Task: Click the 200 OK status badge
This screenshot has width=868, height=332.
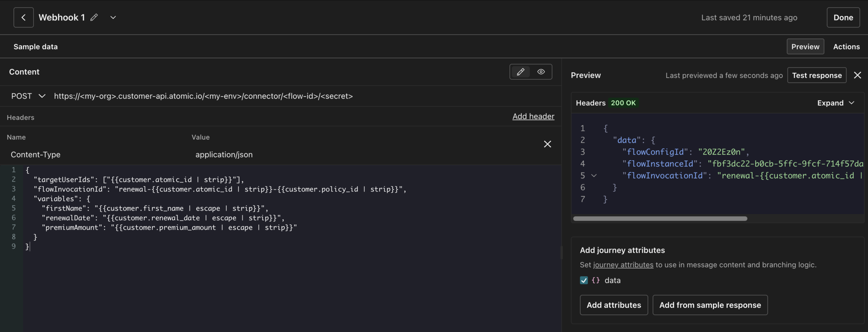Action: [623, 103]
